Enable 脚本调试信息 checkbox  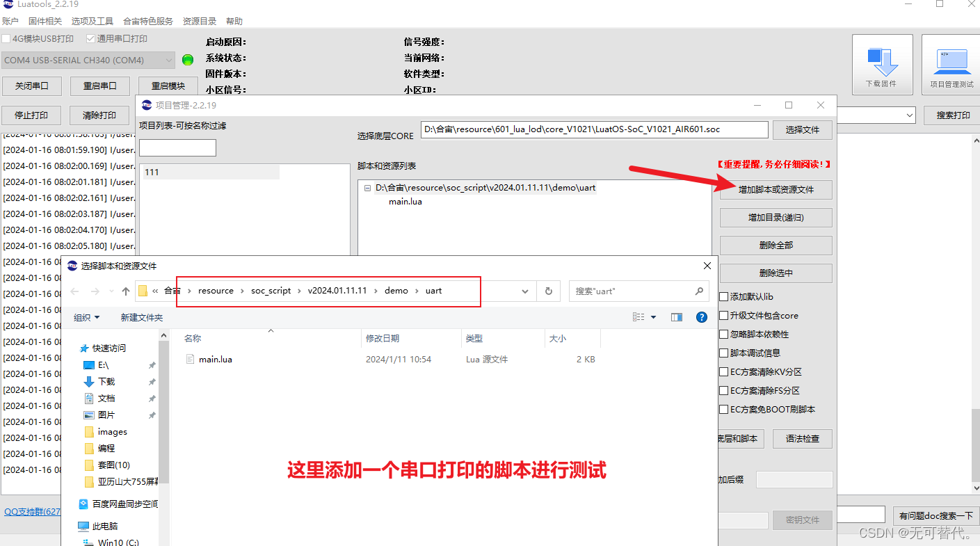724,353
